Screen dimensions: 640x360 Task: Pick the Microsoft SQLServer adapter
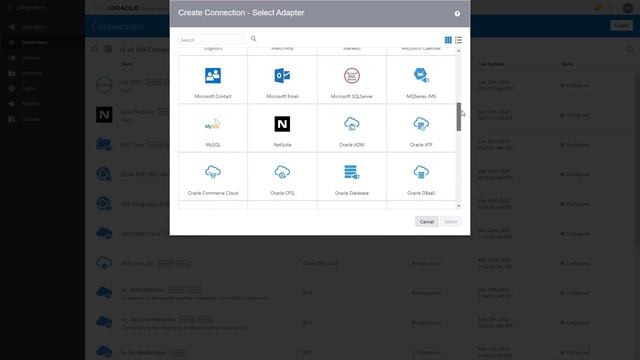[x=351, y=80]
